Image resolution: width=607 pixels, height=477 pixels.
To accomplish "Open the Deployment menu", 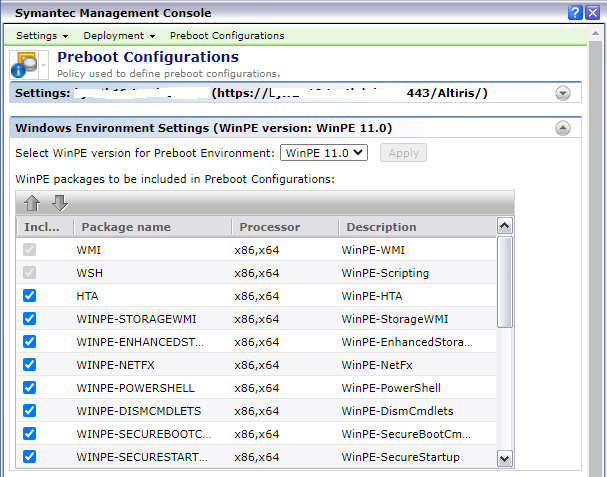I will click(x=118, y=35).
